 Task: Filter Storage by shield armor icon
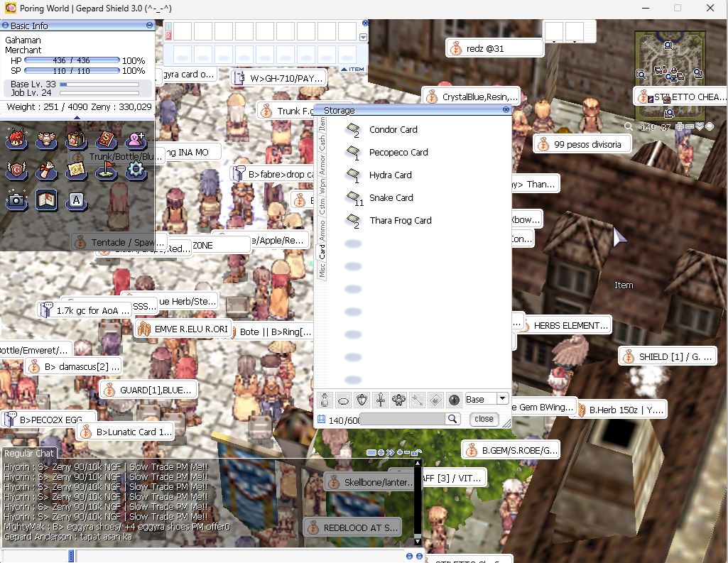coord(362,400)
